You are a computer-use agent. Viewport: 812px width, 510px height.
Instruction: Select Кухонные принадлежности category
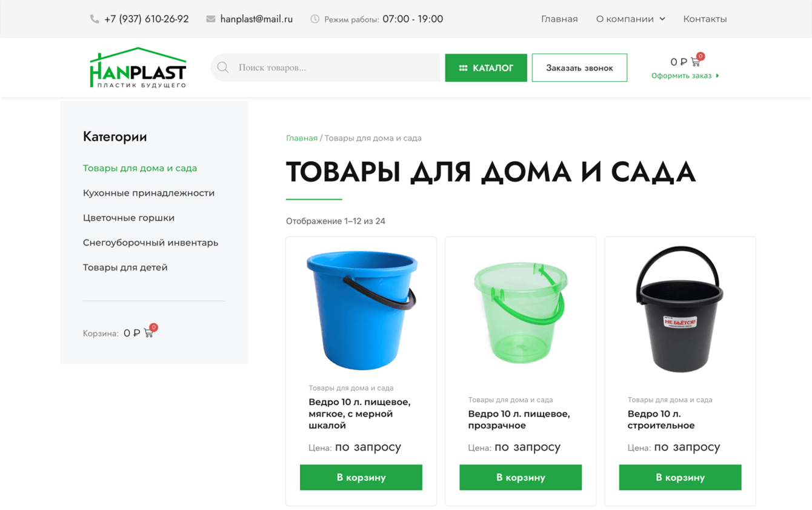[x=148, y=193]
